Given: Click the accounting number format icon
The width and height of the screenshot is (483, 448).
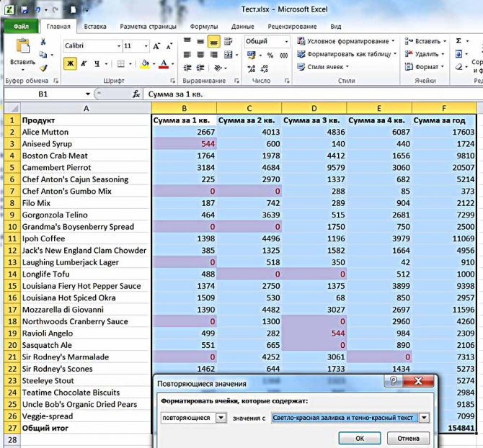Looking at the screenshot, I should point(252,55).
